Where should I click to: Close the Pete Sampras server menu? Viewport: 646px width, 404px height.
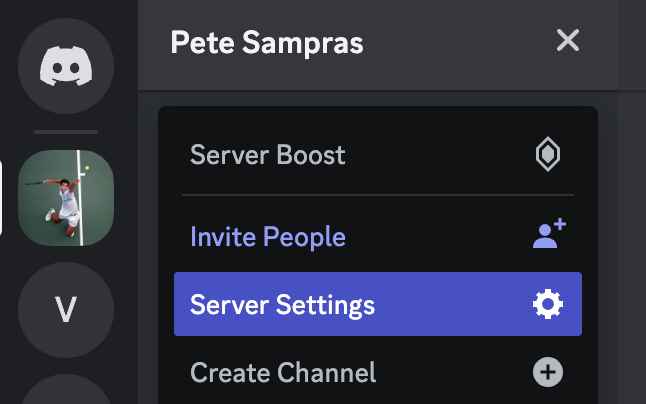click(x=568, y=40)
